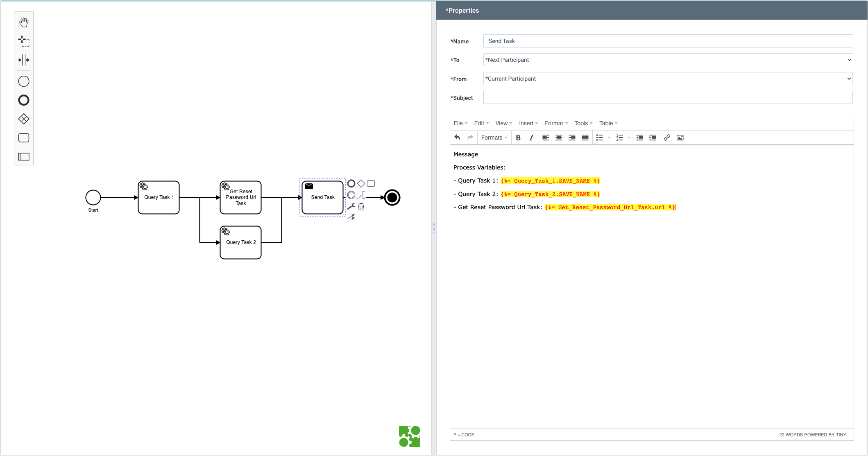Click the undo button in editor

tap(457, 138)
